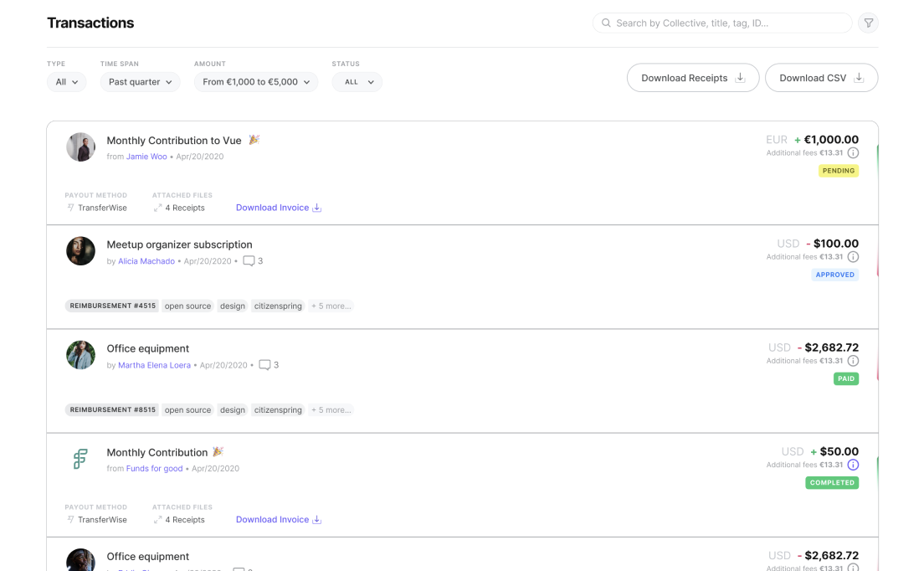The image size is (924, 571).
Task: Click the info icon beside the $50.00 contribution fees
Action: (853, 465)
